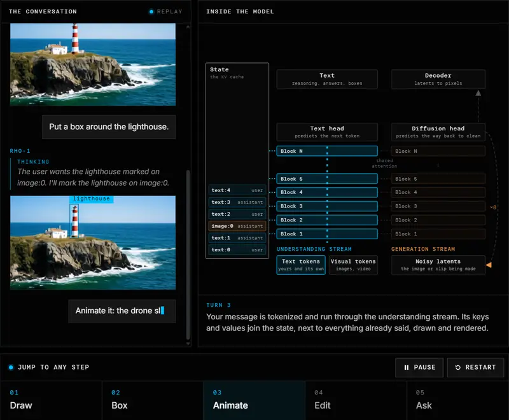509x420 pixels.
Task: Select the "Put a box around the lighthouse." message
Action: 109,127
